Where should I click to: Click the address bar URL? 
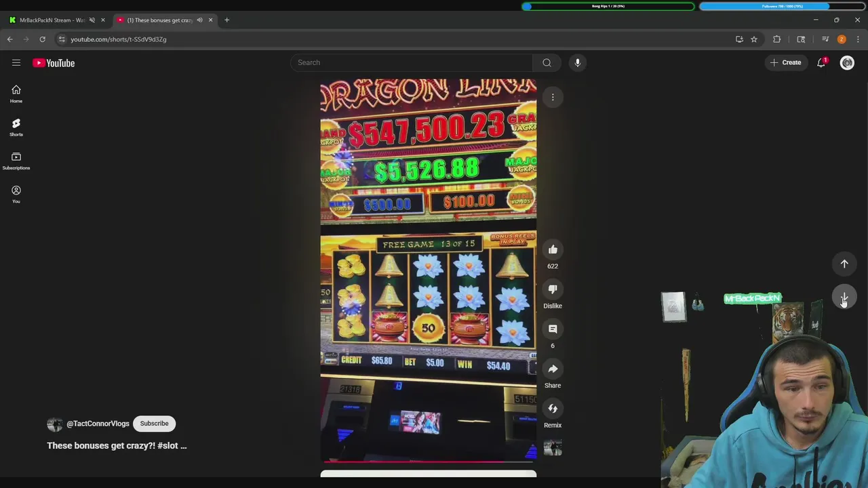[x=119, y=39]
